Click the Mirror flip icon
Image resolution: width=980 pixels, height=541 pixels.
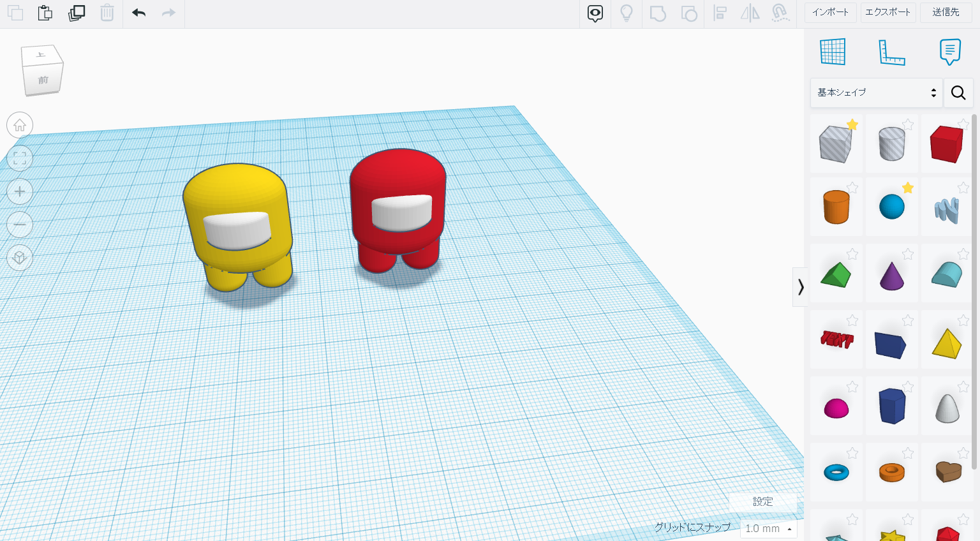pyautogui.click(x=750, y=13)
